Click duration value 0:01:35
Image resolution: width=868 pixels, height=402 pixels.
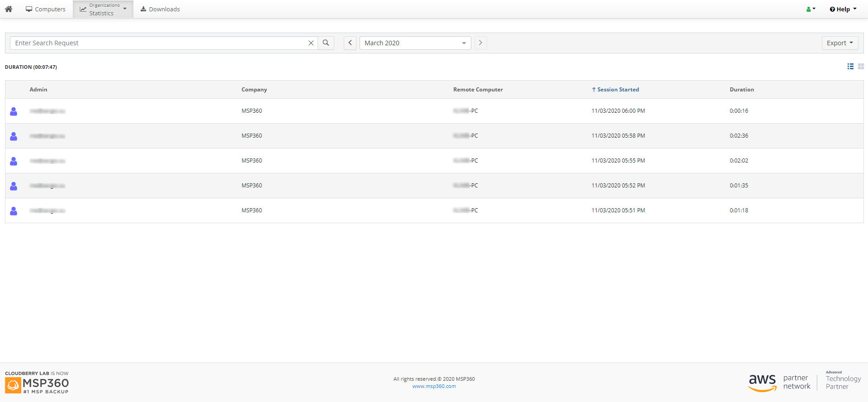(739, 186)
